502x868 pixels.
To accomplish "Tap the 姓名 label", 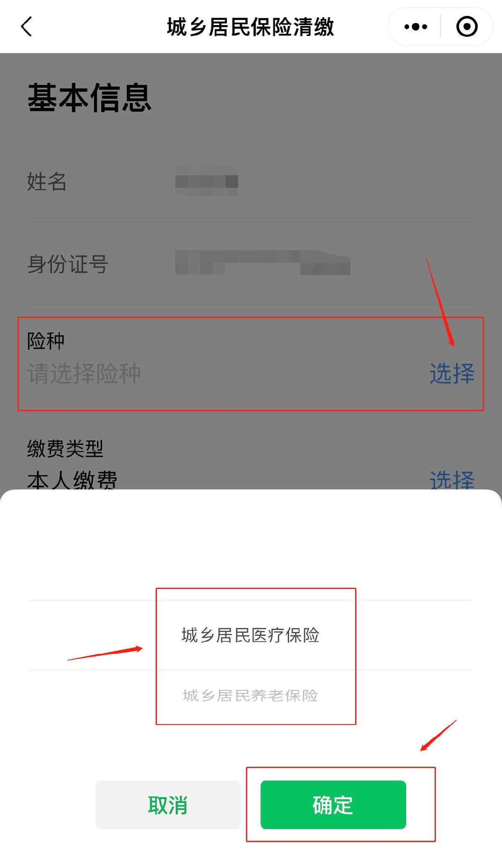I will (x=46, y=181).
